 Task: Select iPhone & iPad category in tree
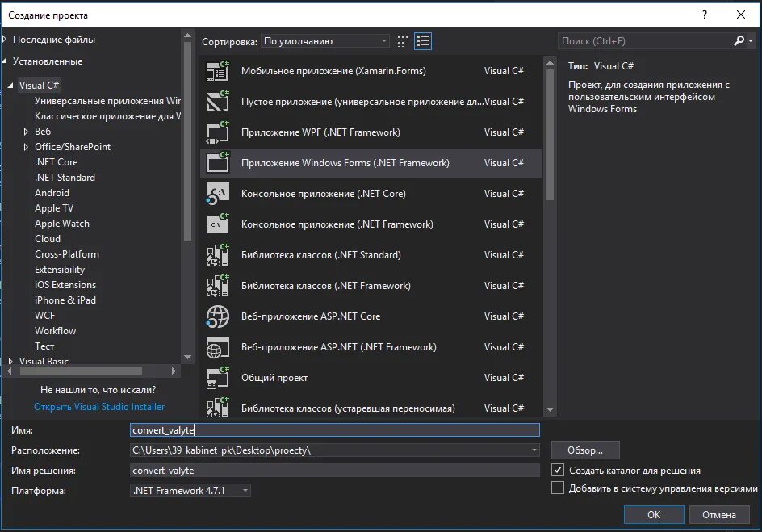coord(65,300)
